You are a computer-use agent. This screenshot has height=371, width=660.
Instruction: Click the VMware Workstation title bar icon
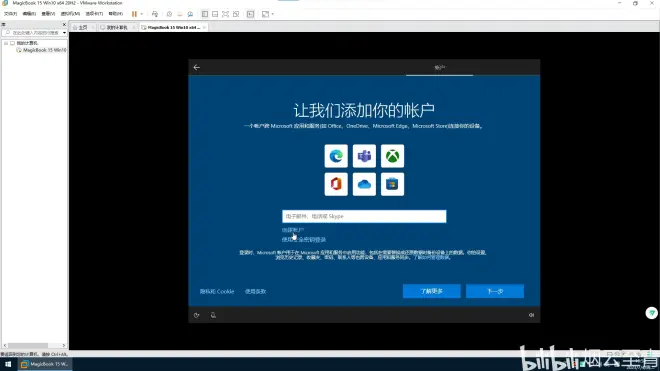(5, 3)
